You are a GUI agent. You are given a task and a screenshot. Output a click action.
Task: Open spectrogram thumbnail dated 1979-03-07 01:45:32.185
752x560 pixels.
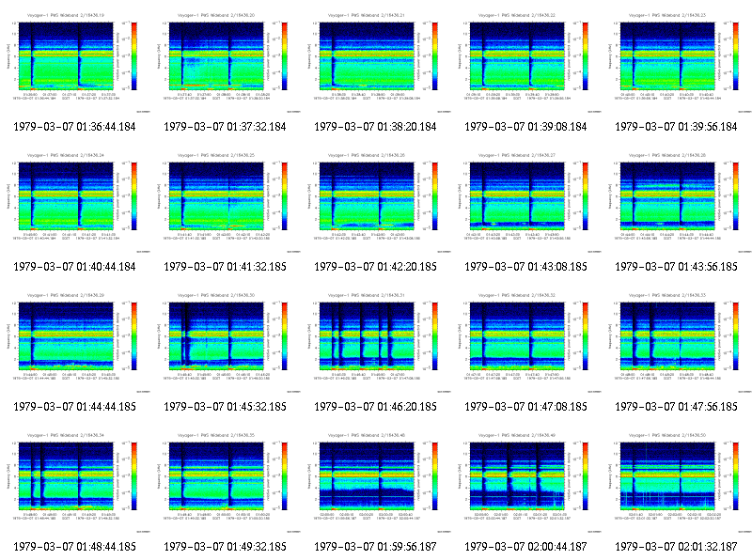[x=226, y=342]
